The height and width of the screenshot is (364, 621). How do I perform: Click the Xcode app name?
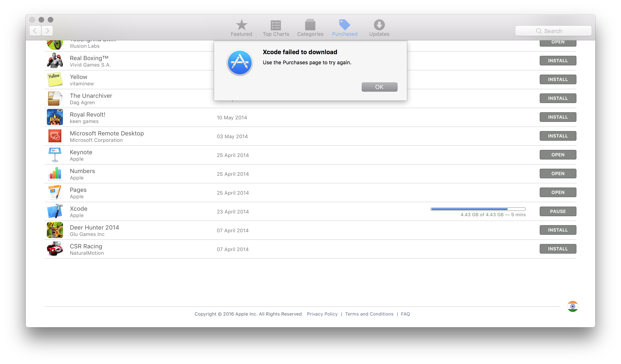point(78,209)
